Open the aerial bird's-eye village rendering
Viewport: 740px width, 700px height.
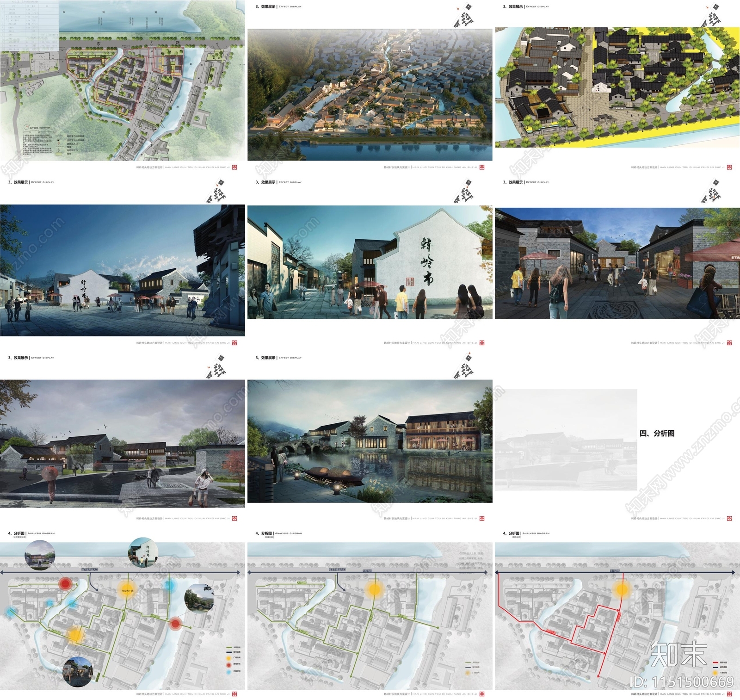pos(370,95)
